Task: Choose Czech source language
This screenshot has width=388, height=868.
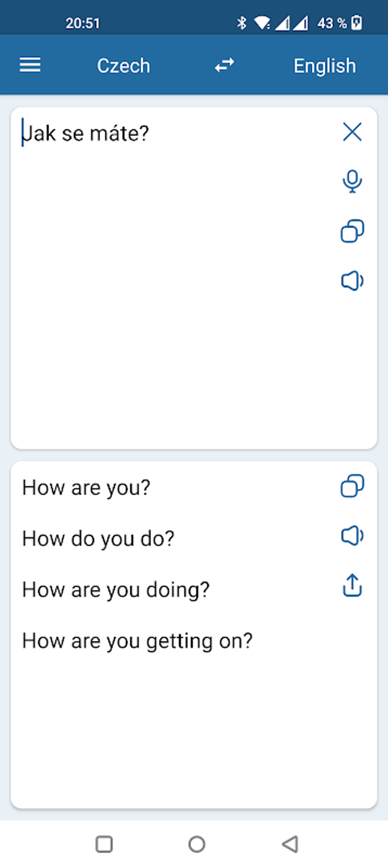Action: 124,66
